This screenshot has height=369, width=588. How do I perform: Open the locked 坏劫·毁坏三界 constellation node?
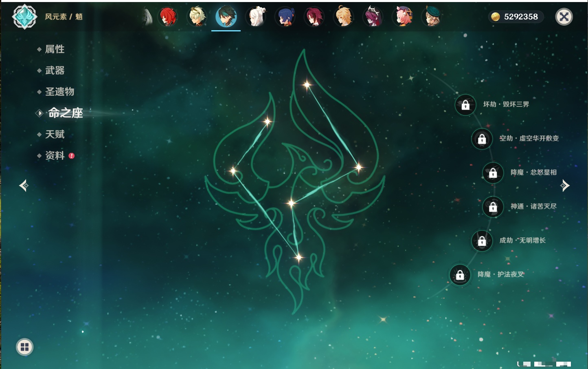(x=465, y=105)
